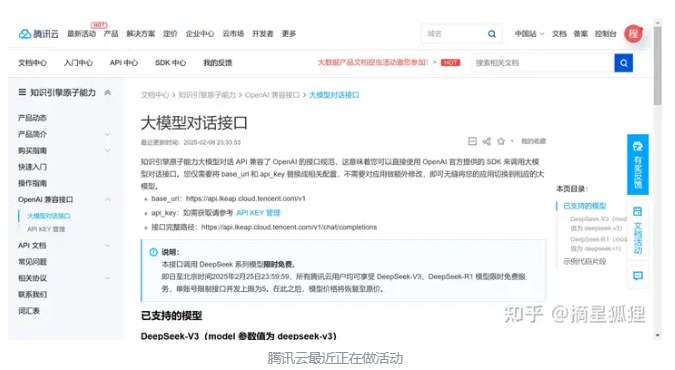
Task: Focus the 搜索相关文档 search field
Action: [x=542, y=63]
